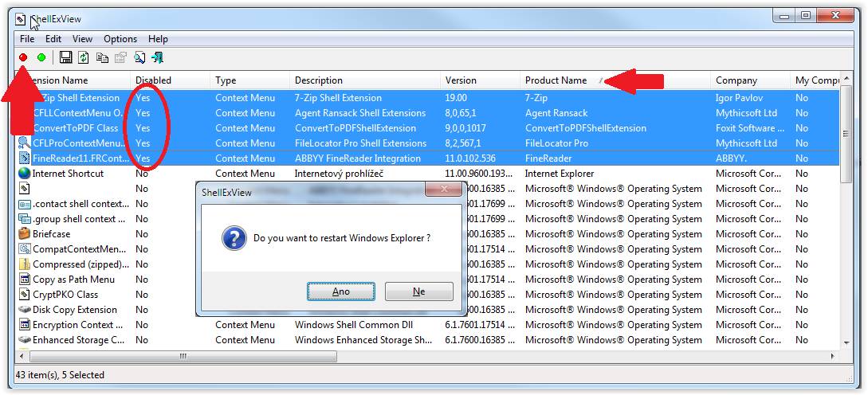Open the Help menu

158,39
